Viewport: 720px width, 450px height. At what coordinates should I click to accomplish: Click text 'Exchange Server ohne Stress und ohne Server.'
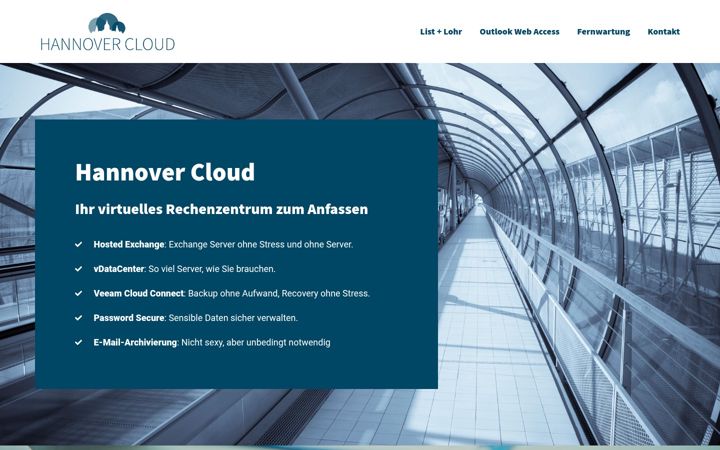[x=261, y=244]
